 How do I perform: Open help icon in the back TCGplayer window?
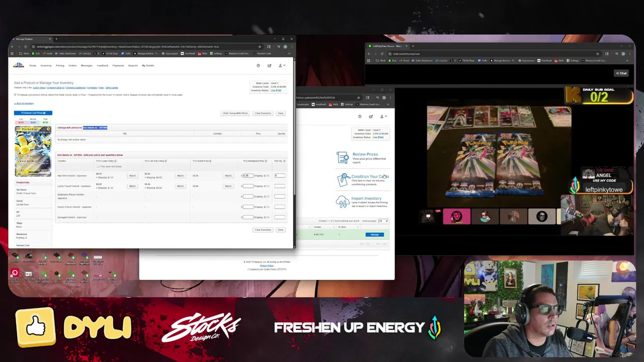click(360, 117)
